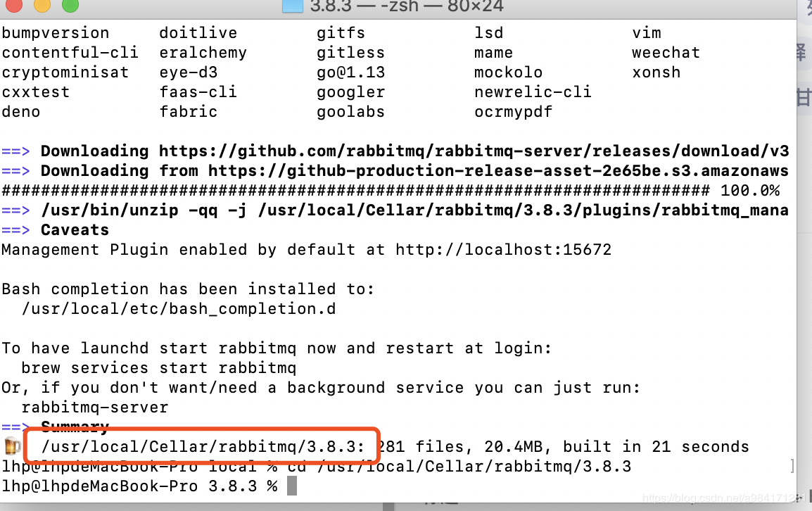The width and height of the screenshot is (812, 511).
Task: Click the text 'eralchemy'
Action: 203,53
